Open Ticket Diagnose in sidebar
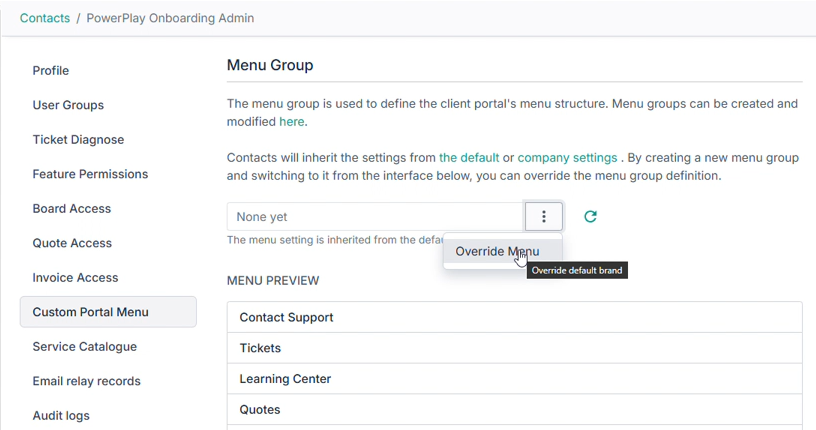816x430 pixels. [x=78, y=140]
